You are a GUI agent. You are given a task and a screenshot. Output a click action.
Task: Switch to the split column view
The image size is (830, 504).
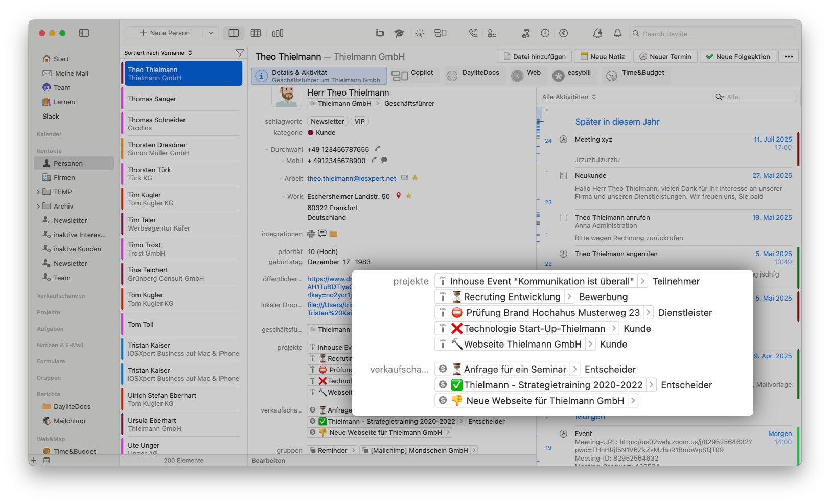click(x=234, y=33)
